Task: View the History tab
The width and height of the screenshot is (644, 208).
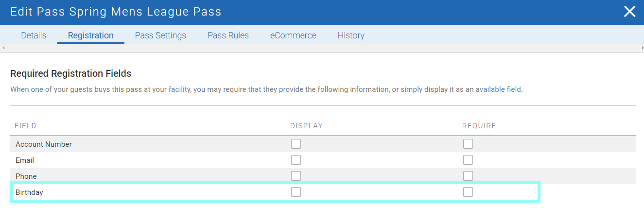Action: pyautogui.click(x=351, y=35)
